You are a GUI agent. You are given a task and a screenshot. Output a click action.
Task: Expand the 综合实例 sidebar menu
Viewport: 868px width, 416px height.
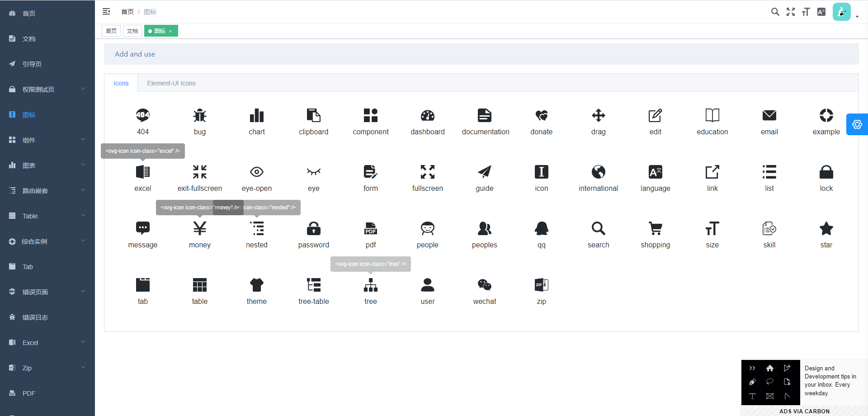coord(47,241)
